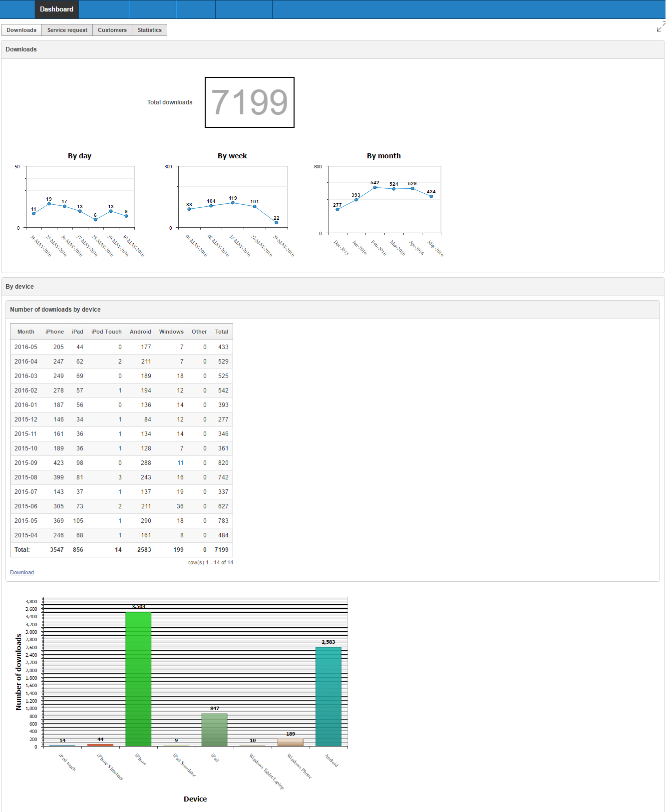Click the Android total 2583 cell
Screen dimensions: 666x812
point(144,550)
